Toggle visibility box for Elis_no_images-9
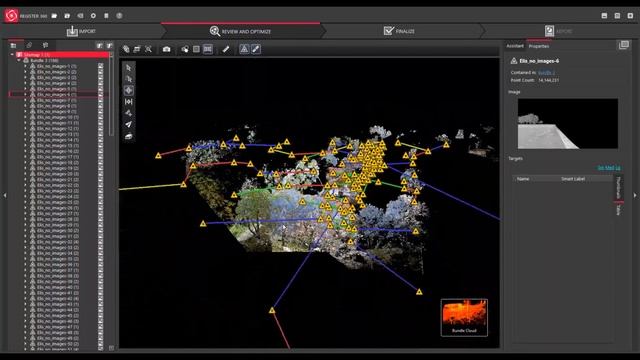 (x=100, y=111)
